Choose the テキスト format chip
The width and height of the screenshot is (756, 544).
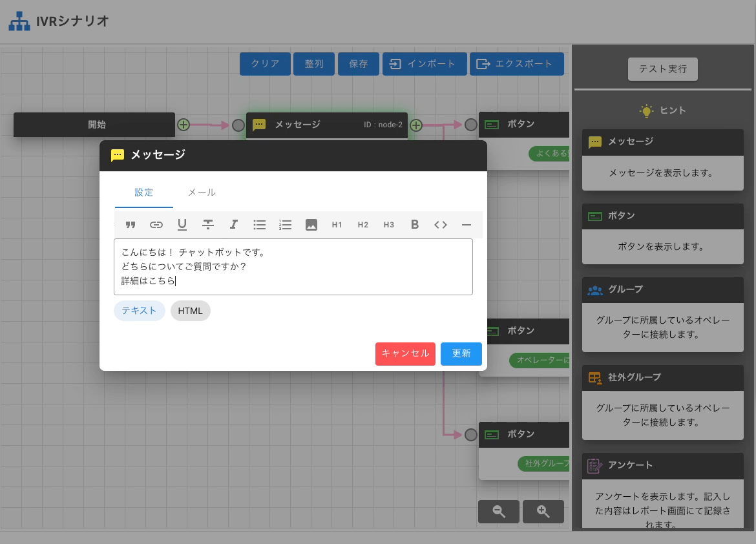[x=140, y=311]
